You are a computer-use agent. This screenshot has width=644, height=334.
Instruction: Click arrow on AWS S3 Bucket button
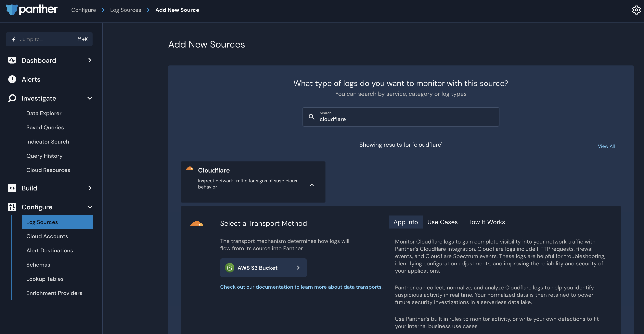coord(298,268)
